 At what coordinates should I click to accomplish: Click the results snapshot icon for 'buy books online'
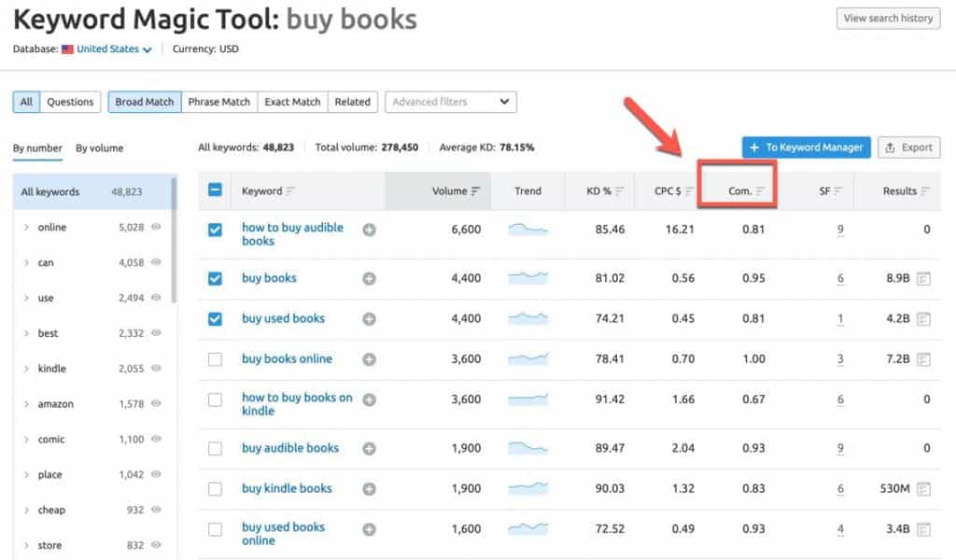click(923, 359)
